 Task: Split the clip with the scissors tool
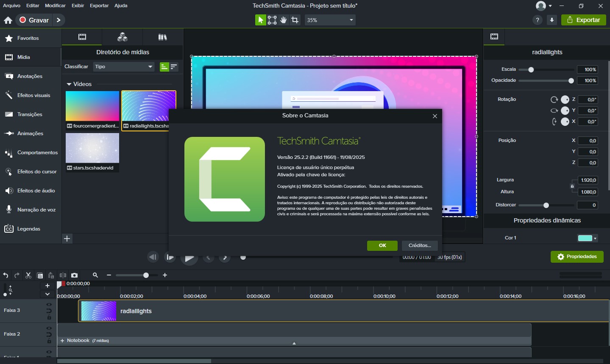(28, 275)
